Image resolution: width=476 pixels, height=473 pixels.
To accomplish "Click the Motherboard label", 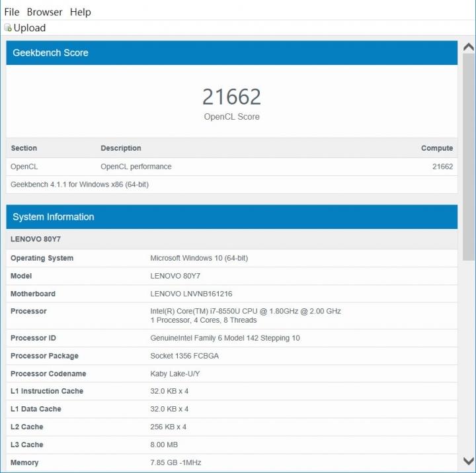I will [33, 294].
